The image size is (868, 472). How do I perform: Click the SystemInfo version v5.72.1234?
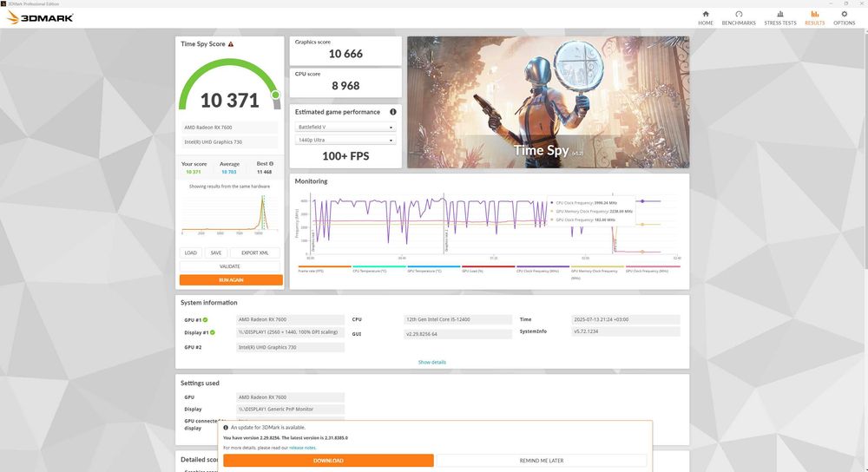626,331
